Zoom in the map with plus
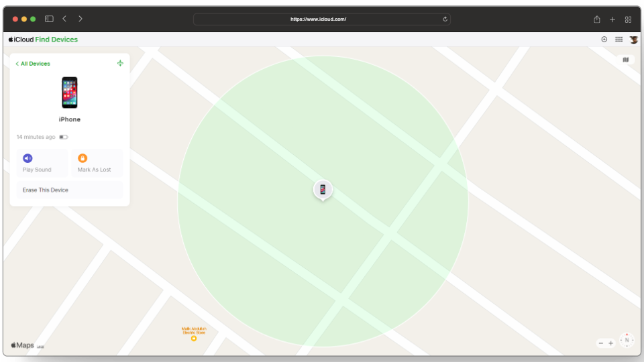This screenshot has width=644, height=362. click(x=610, y=343)
